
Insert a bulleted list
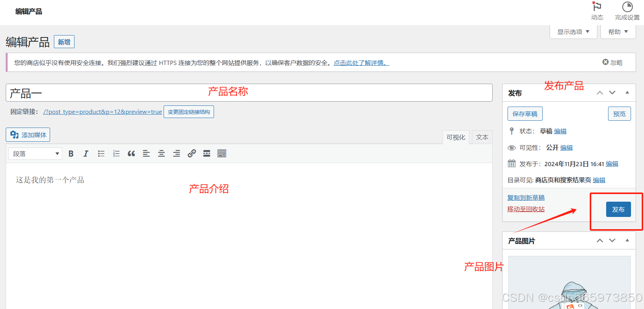coord(101,154)
